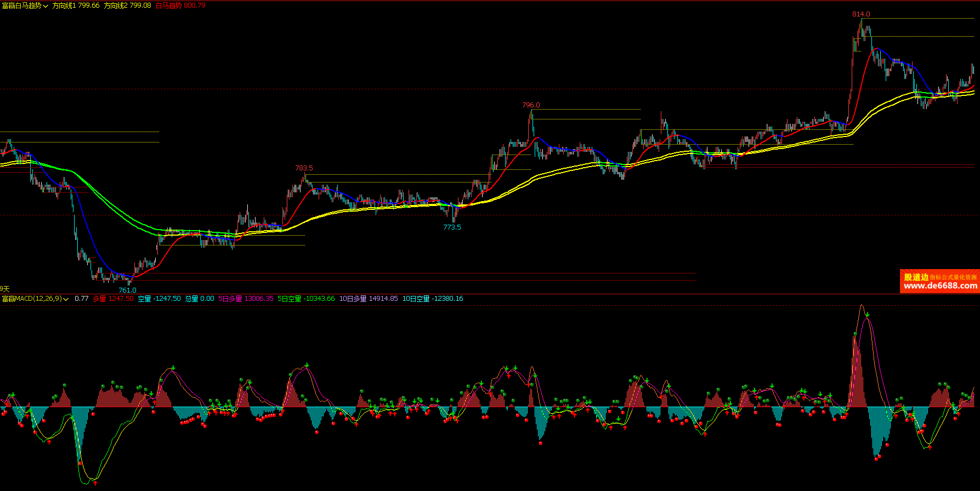Select the purple 10日多量 legend entry
This screenshot has width=980, height=491.
[x=369, y=299]
